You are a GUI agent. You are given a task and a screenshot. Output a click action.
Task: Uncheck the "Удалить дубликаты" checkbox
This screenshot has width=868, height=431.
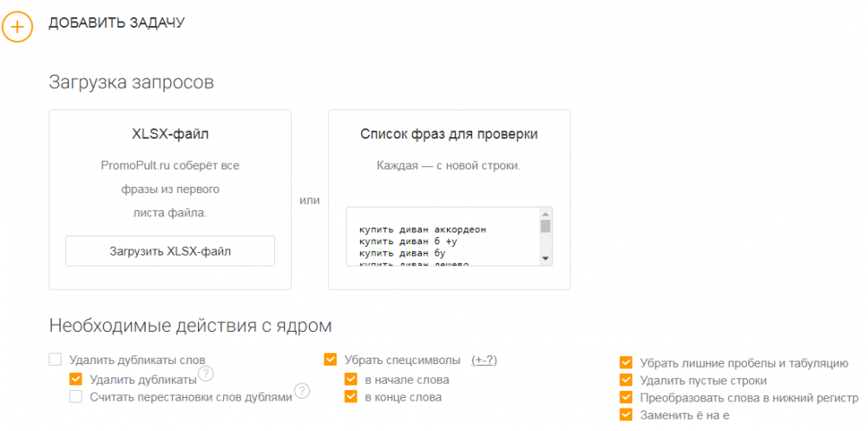[x=76, y=379]
